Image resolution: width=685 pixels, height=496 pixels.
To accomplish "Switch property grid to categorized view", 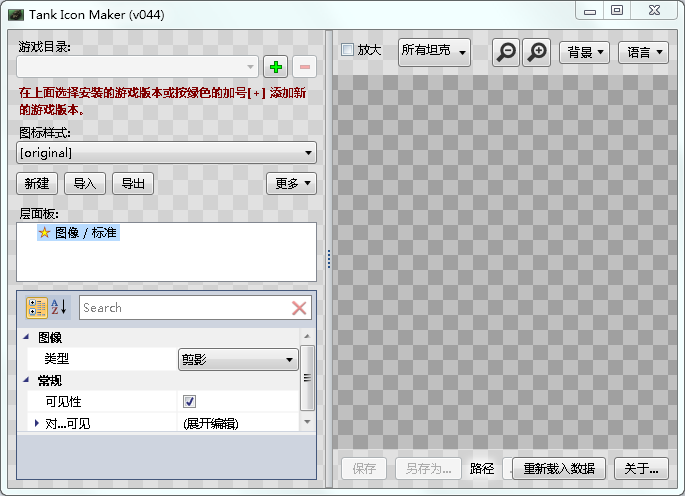I will tap(36, 308).
